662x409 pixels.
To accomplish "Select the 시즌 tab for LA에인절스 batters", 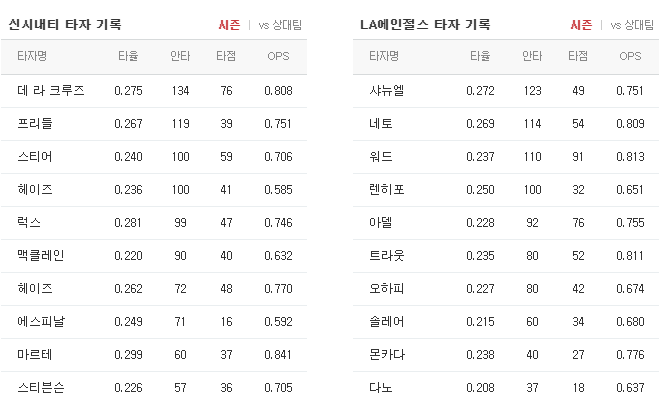I will (x=581, y=25).
